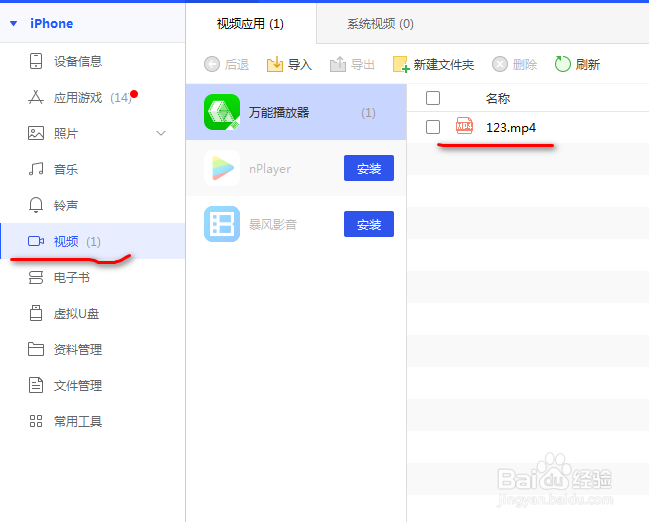Open 虚拟U盘 section label
Screen dimensions: 649x522
(x=77, y=313)
